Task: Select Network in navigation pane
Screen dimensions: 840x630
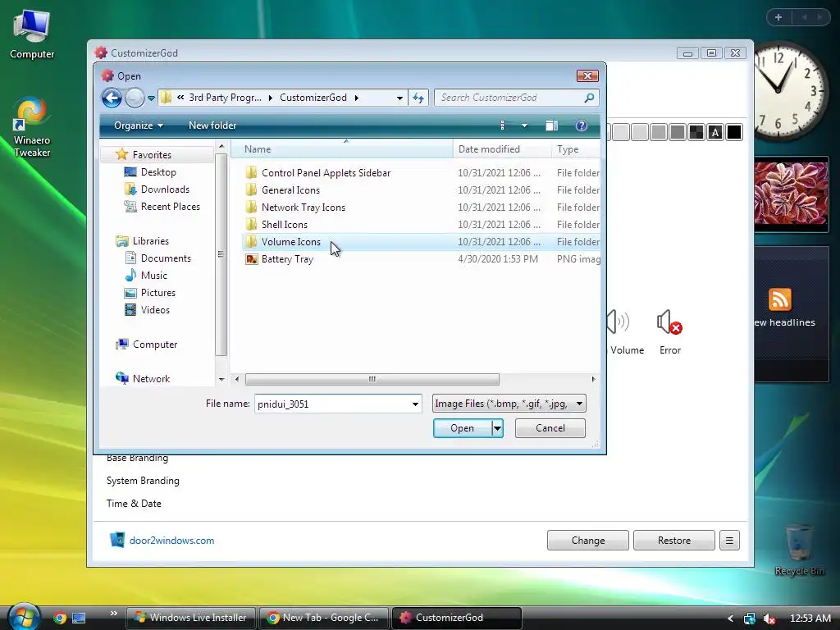Action: pyautogui.click(x=151, y=379)
